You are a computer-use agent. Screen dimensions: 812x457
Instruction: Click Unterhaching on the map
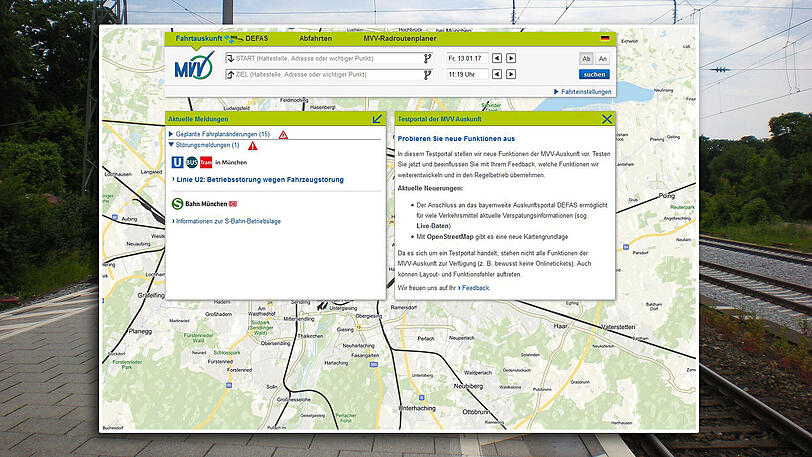click(x=417, y=408)
